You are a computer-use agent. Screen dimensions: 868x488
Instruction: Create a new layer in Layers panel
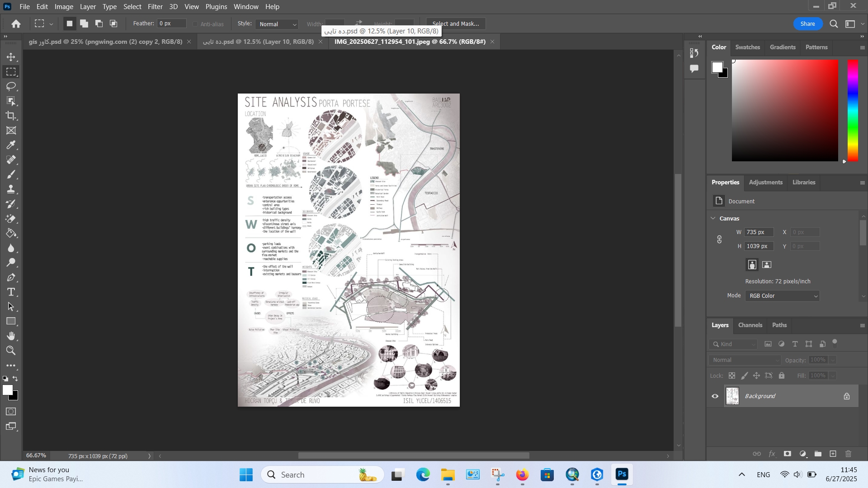(833, 454)
